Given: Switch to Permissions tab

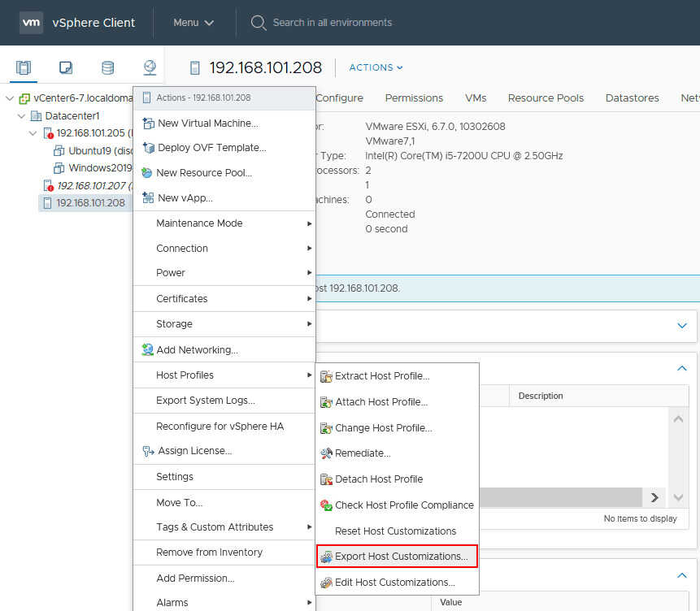Looking at the screenshot, I should pos(414,98).
